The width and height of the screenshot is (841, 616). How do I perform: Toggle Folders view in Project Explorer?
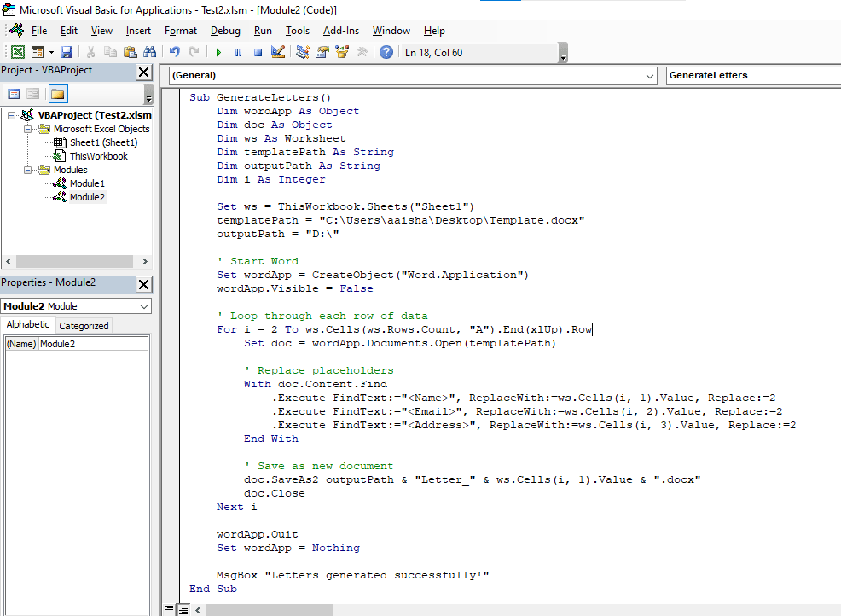coord(58,94)
